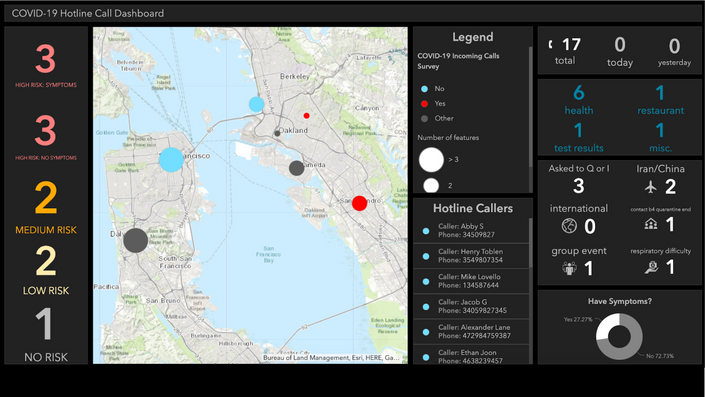Open caller Abby S entry
This screenshot has height=397, width=705.
point(471,231)
